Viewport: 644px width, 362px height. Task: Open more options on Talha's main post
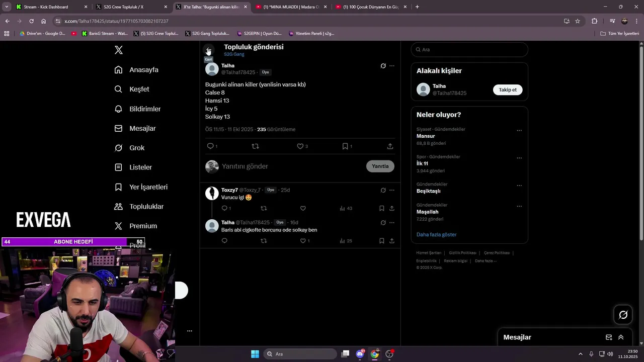point(392,66)
